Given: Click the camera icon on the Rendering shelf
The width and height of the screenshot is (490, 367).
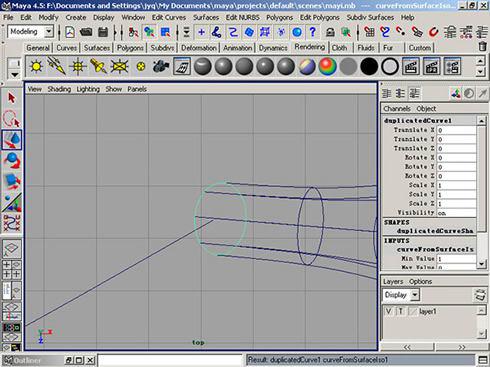Looking at the screenshot, I should pos(161,66).
